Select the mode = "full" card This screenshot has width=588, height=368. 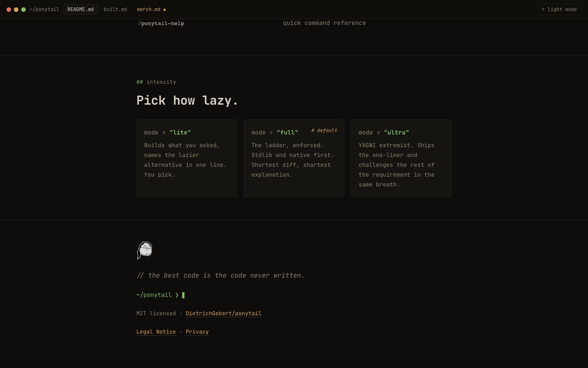coord(294,158)
